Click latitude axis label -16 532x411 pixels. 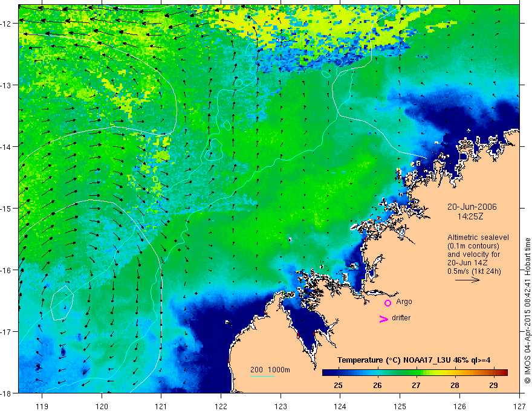click(x=7, y=270)
